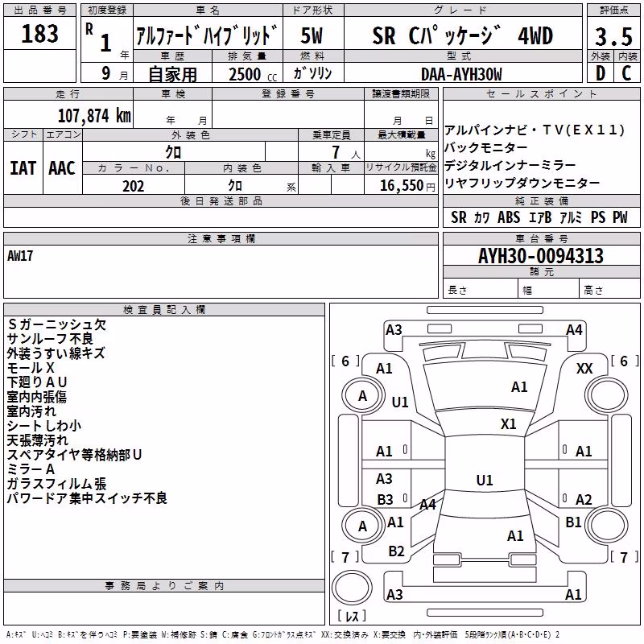
Task: Click the note AW17
Action: point(20,256)
